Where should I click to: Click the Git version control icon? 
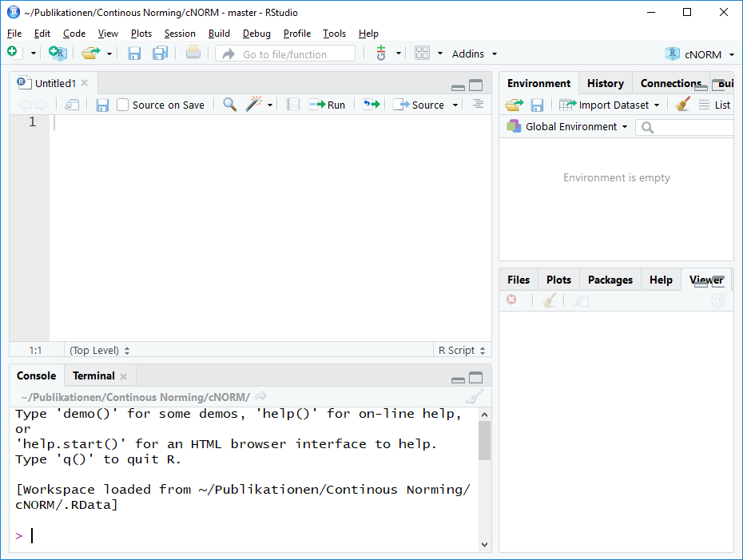point(380,54)
